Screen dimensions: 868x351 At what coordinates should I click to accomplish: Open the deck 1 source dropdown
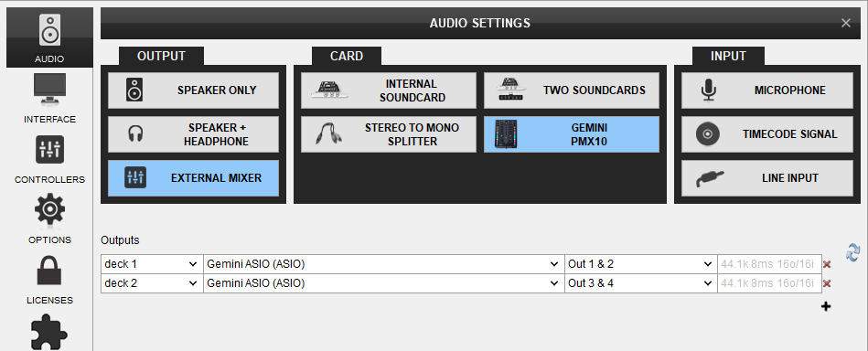[152, 264]
